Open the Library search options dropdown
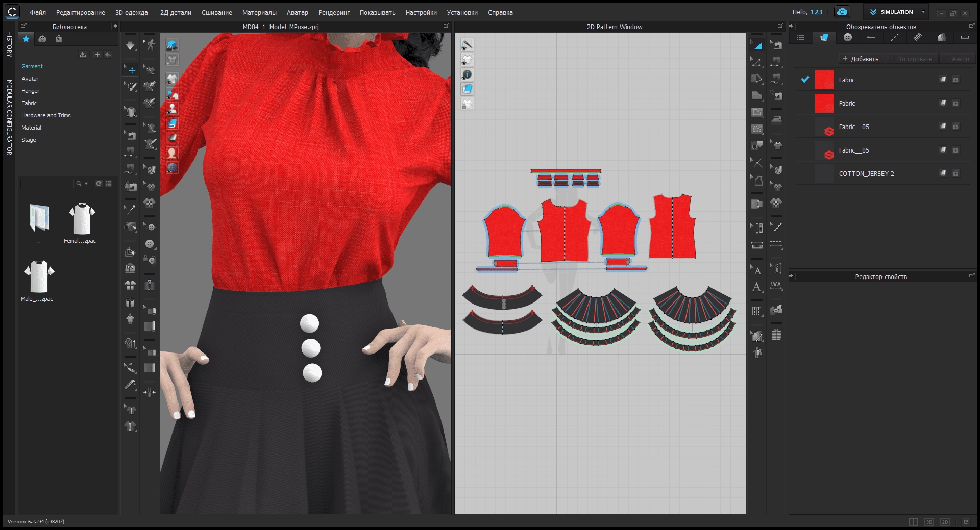Screen dimensions: 980x530 coord(86,184)
